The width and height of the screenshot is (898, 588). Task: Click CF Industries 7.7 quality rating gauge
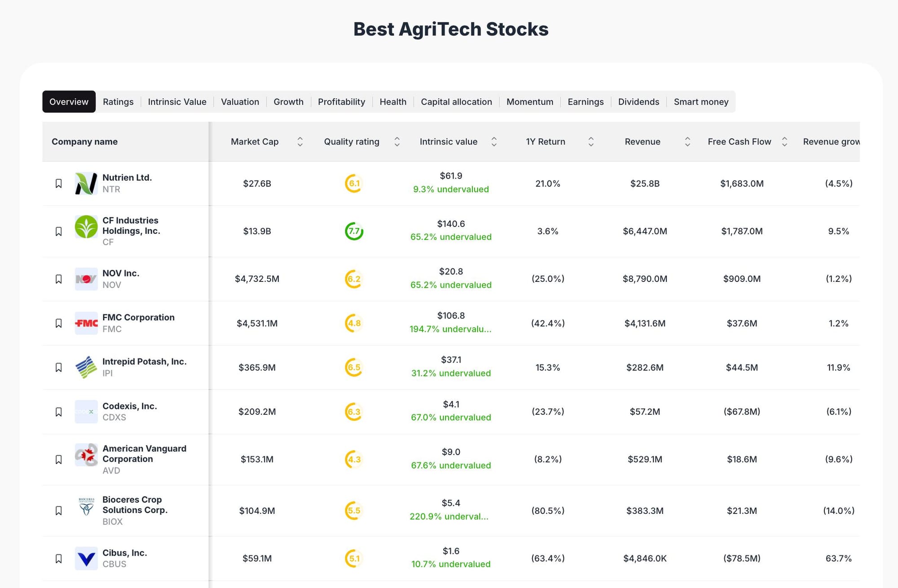[x=354, y=231]
